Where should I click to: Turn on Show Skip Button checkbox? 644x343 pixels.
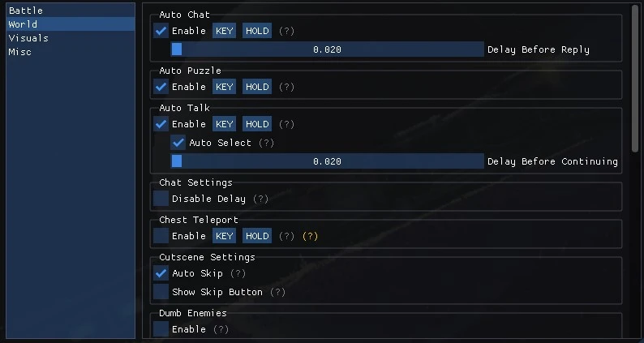click(x=161, y=292)
